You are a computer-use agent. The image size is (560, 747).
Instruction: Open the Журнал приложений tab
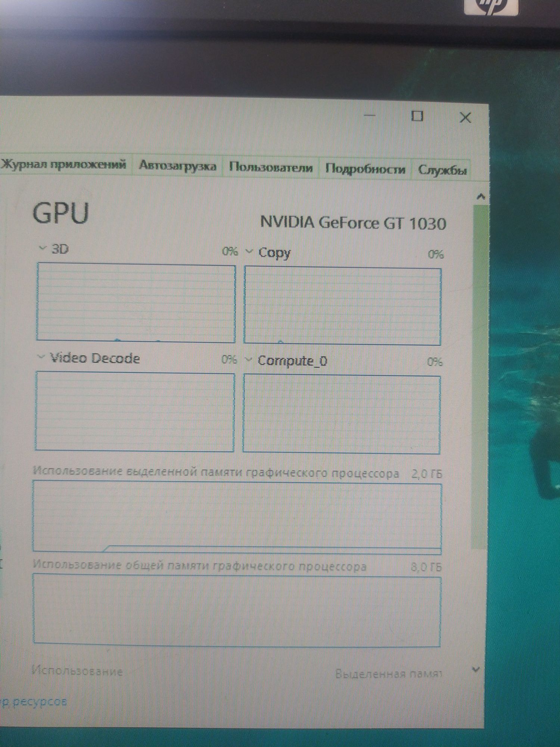(x=63, y=164)
